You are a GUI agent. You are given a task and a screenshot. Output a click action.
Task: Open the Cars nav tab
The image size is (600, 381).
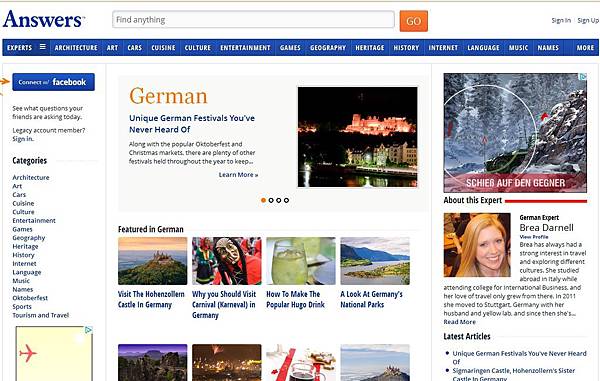tap(135, 47)
